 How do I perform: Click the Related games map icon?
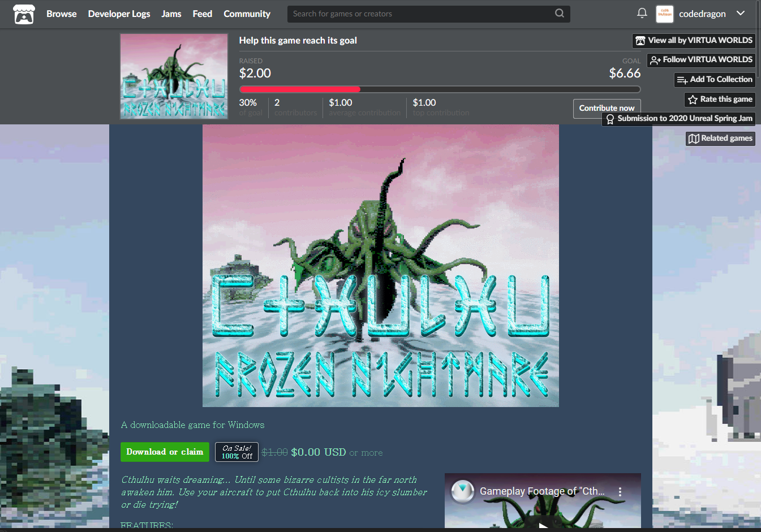[694, 139]
